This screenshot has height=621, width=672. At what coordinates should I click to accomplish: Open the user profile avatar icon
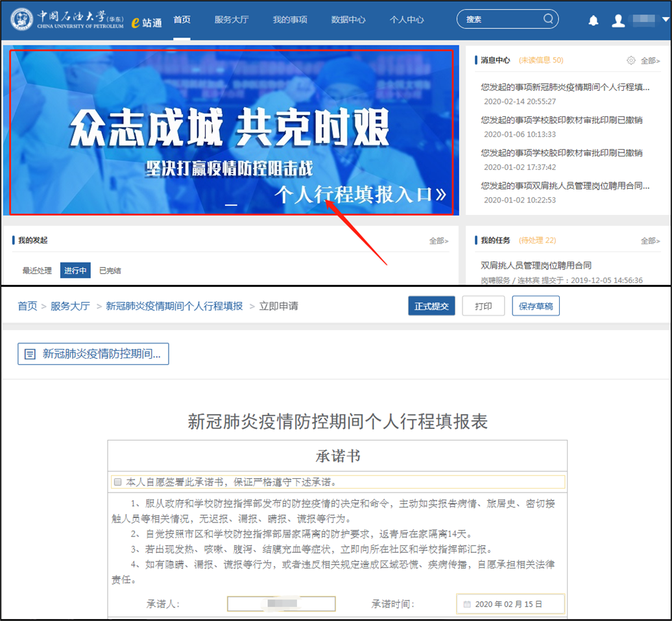tap(618, 21)
